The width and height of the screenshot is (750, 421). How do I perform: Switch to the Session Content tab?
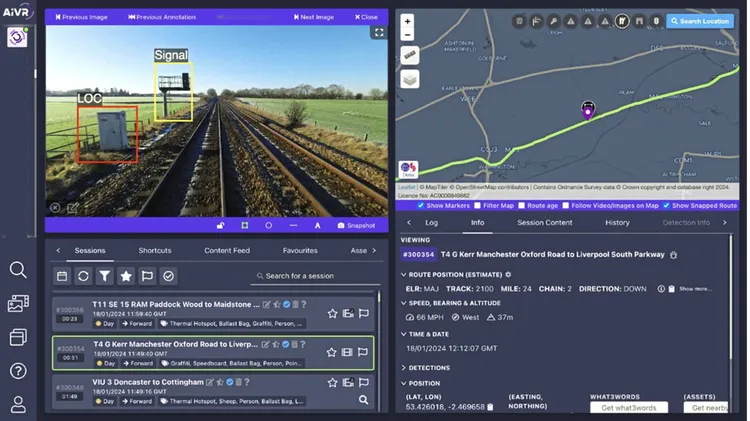click(x=544, y=222)
